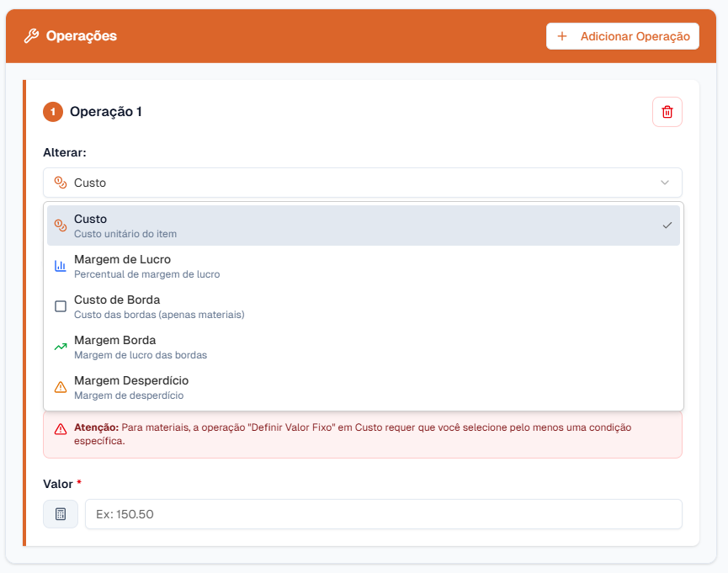The image size is (728, 573).
Task: Click the wrench icon beside Operações
Action: tap(31, 36)
